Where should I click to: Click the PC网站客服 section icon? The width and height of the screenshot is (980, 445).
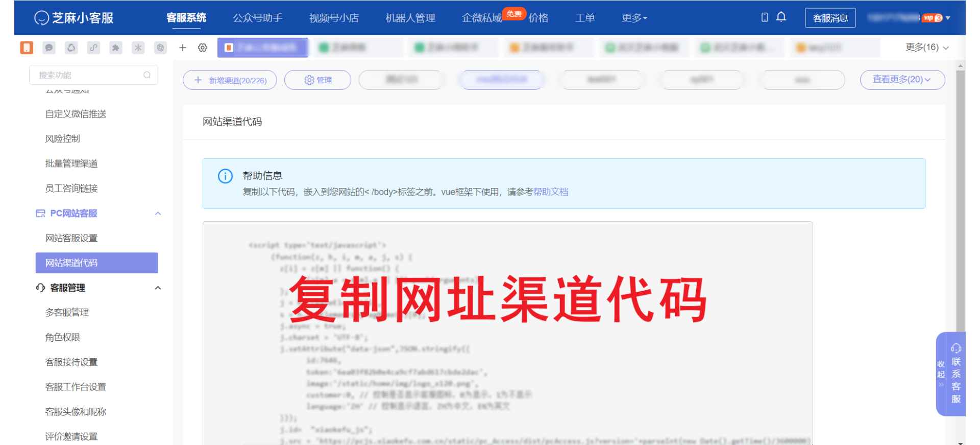coord(40,213)
